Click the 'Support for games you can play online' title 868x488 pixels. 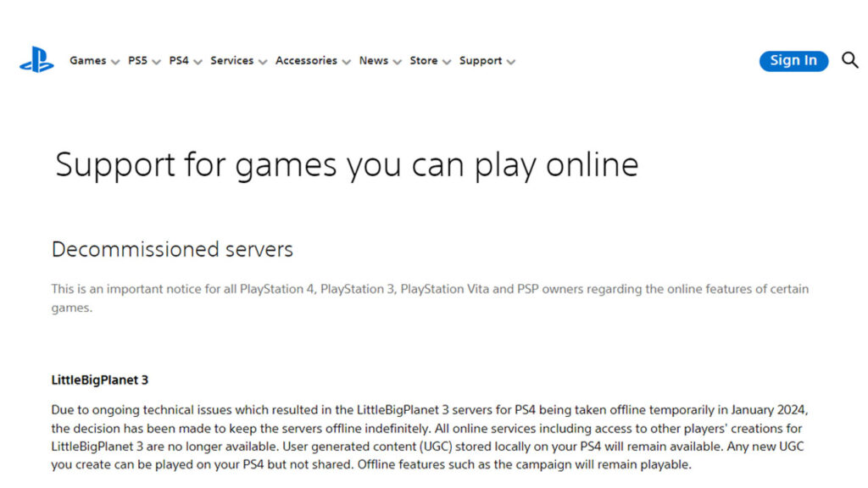click(347, 164)
